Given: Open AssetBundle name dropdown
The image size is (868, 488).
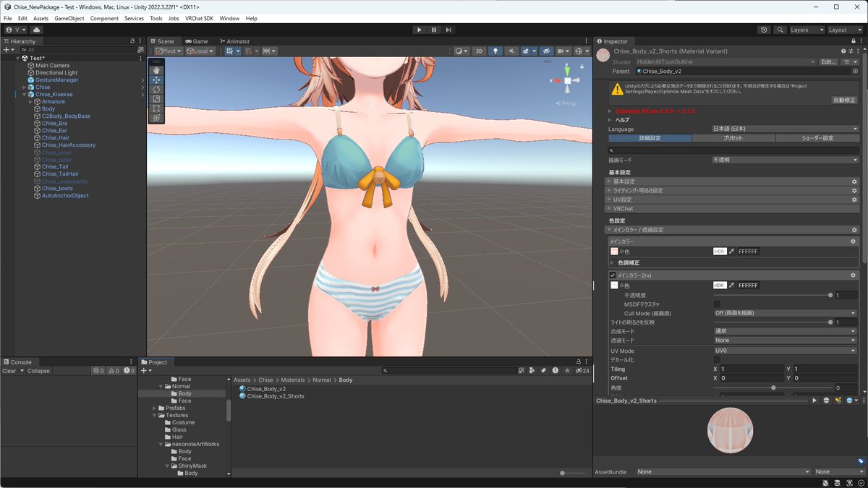Looking at the screenshot, I should tap(723, 472).
